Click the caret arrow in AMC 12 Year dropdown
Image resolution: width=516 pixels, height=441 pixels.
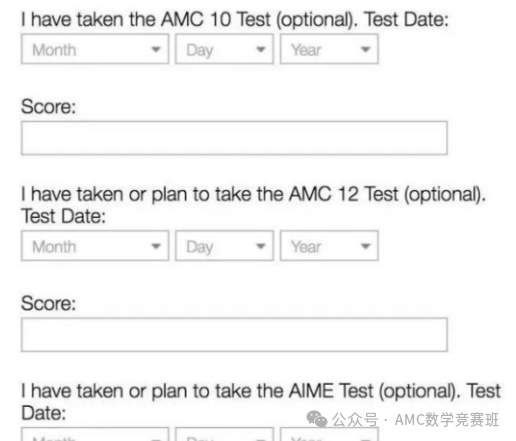(365, 246)
